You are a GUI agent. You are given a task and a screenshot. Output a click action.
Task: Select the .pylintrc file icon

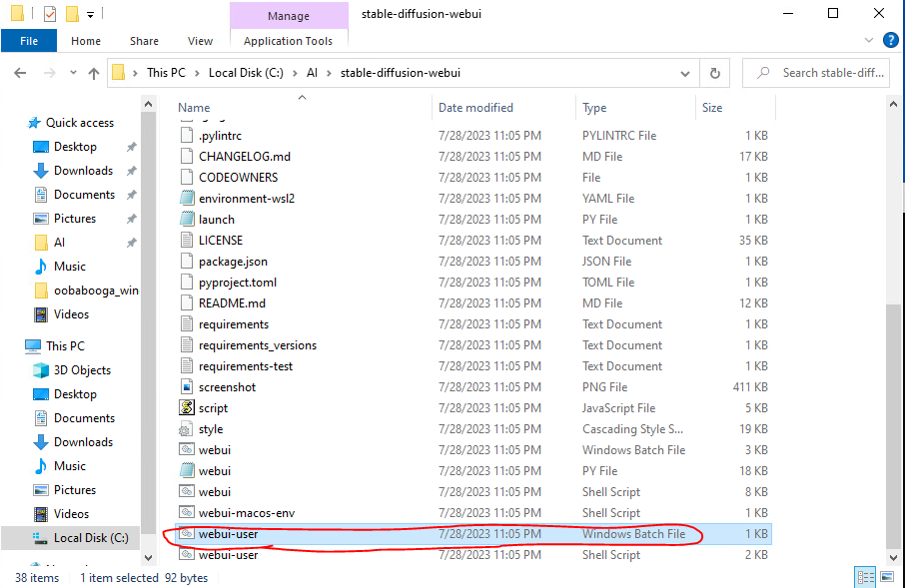pos(187,135)
